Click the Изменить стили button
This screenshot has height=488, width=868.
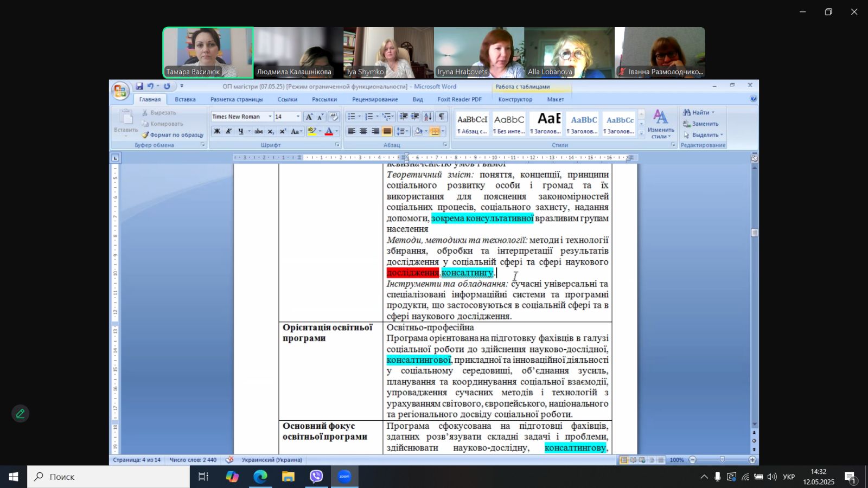(x=661, y=124)
